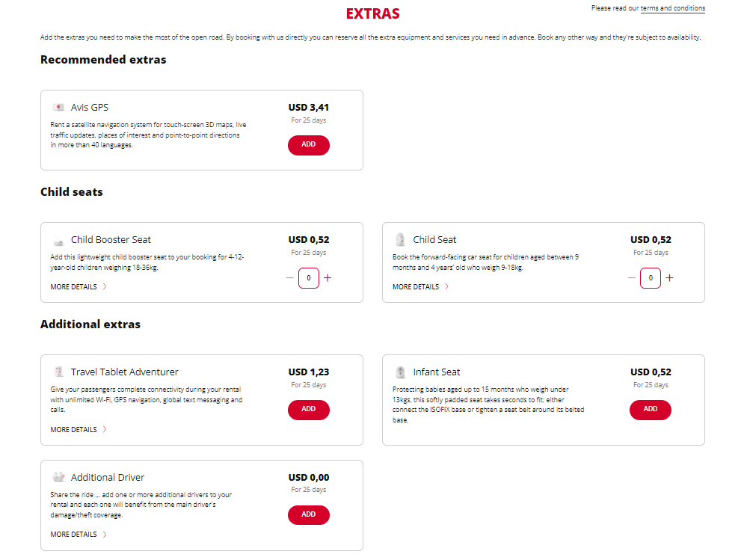Click the Child Booster Seat quantity field
This screenshot has height=560, width=744.
309,278
